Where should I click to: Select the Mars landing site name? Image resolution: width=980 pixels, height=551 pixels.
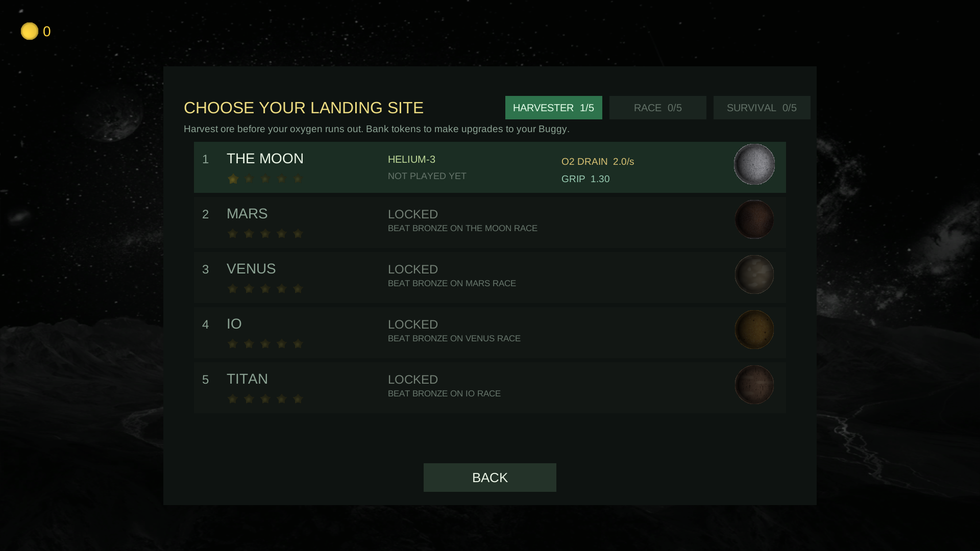(x=247, y=214)
